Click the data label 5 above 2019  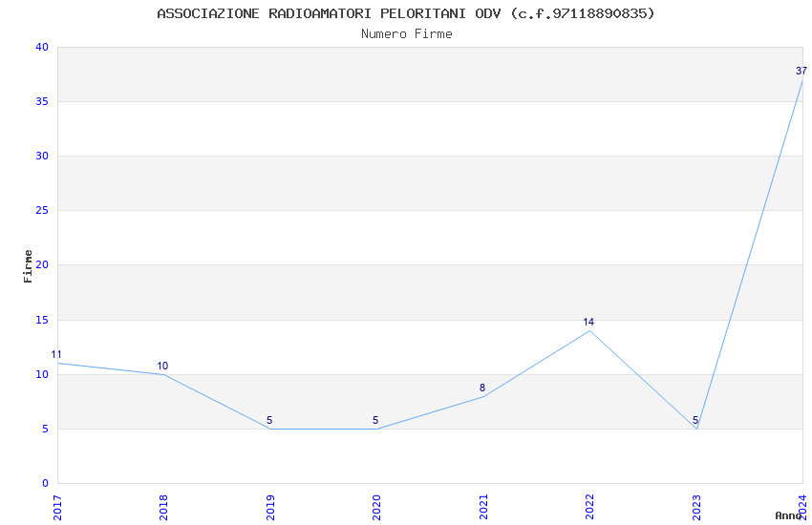pyautogui.click(x=269, y=420)
